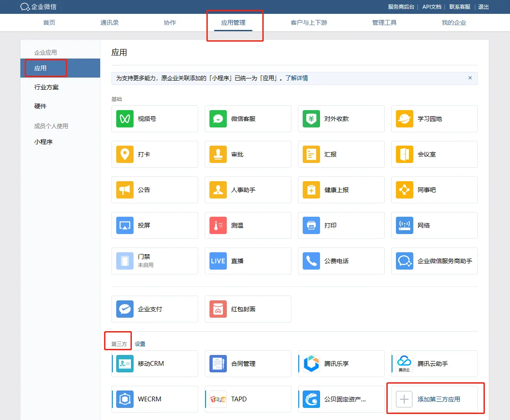Open the 协作 tab

point(170,23)
